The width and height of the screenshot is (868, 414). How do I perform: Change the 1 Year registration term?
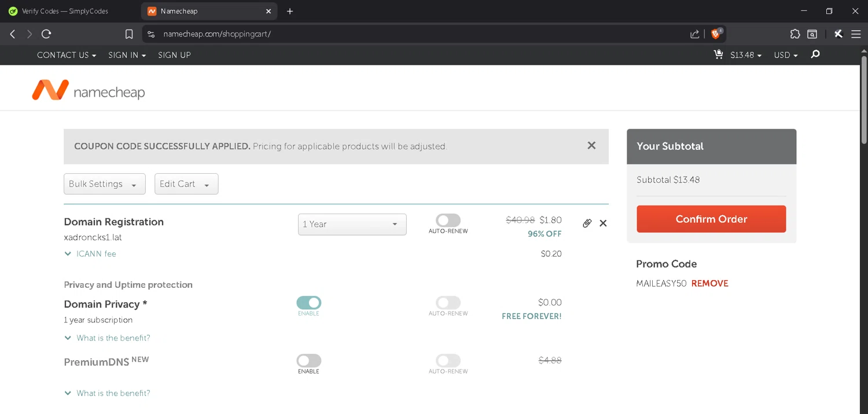(x=352, y=224)
